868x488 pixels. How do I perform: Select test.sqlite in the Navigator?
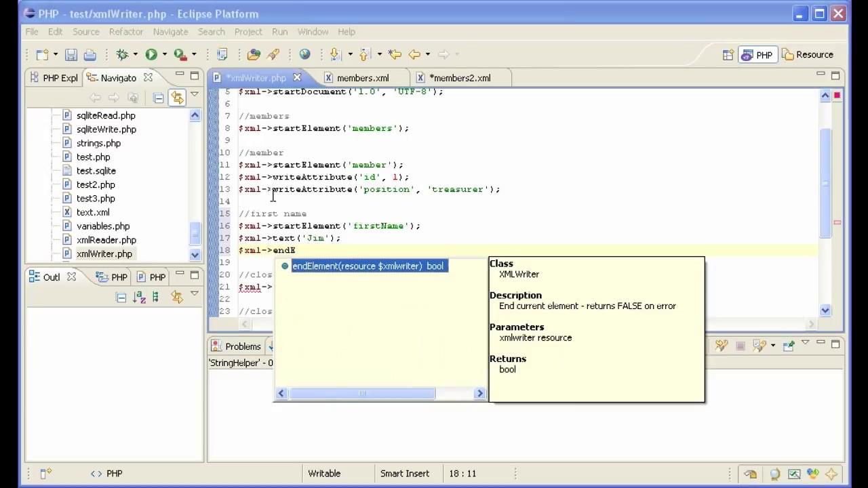pyautogui.click(x=96, y=171)
